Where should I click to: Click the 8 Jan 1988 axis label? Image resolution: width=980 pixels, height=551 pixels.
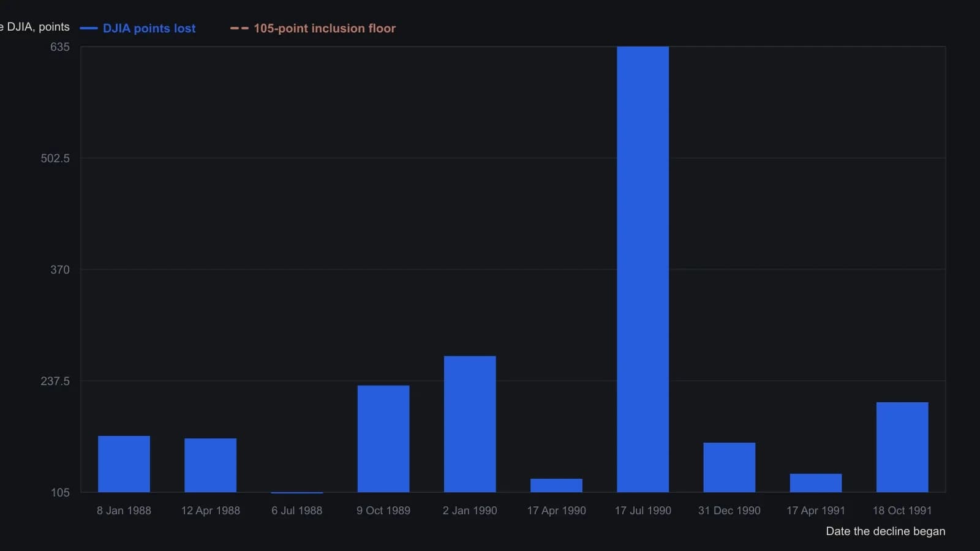click(124, 511)
